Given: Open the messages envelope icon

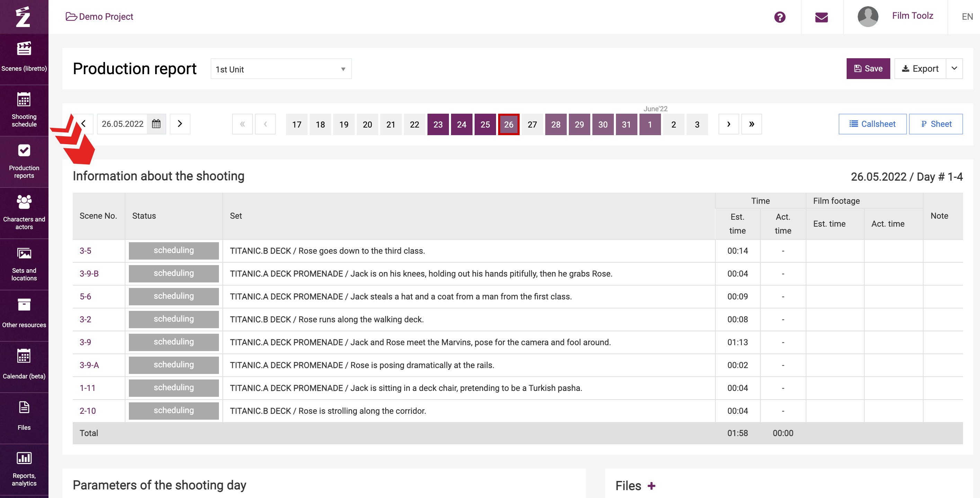Looking at the screenshot, I should [x=821, y=17].
